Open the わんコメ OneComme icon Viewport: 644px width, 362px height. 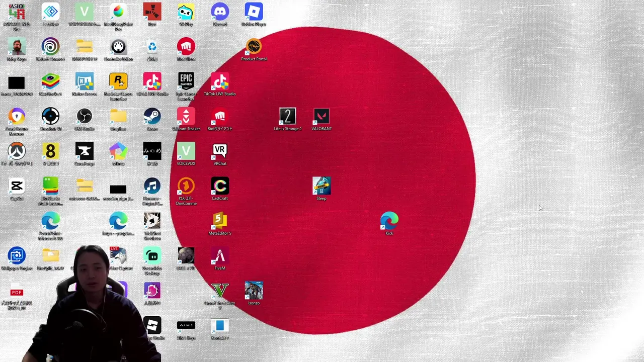pos(186,186)
